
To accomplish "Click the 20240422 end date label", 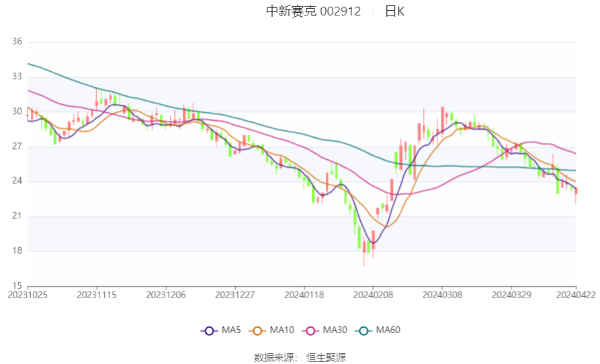I will pos(576,294).
